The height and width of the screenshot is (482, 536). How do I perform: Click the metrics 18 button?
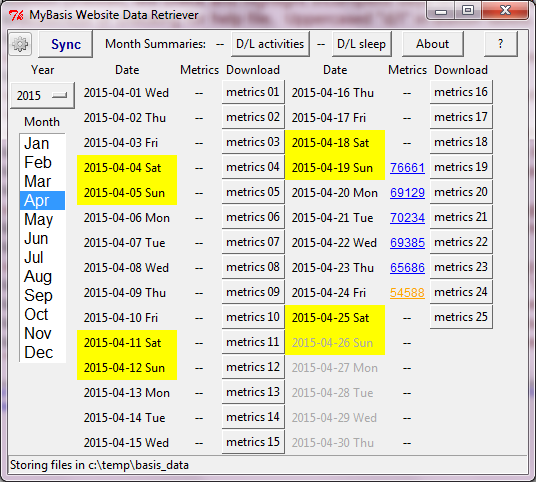tap(461, 142)
